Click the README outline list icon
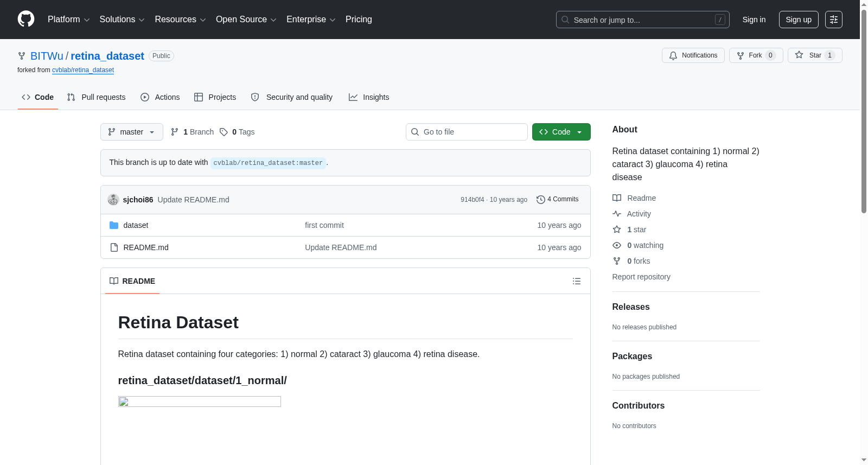Screen dimensions: 868x465 pos(577,281)
